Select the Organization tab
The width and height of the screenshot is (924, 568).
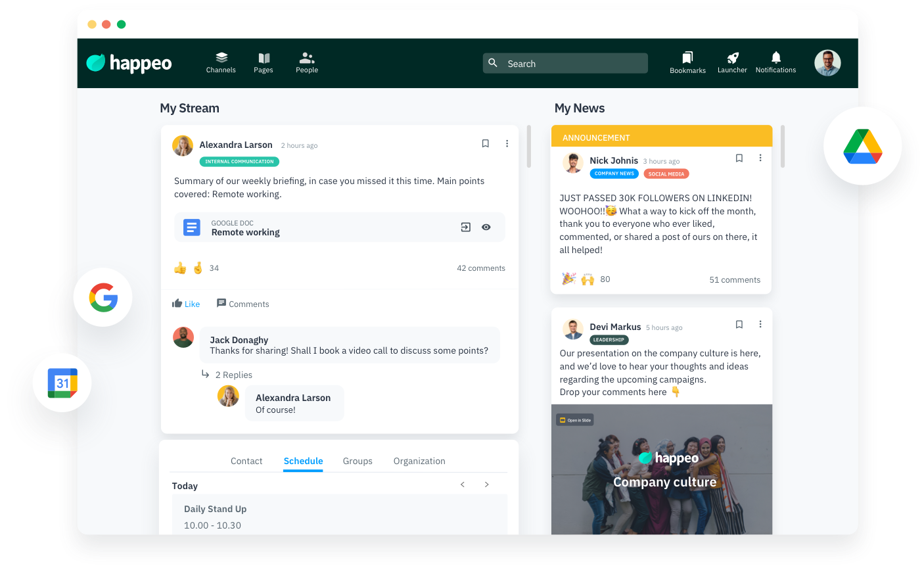click(x=419, y=461)
